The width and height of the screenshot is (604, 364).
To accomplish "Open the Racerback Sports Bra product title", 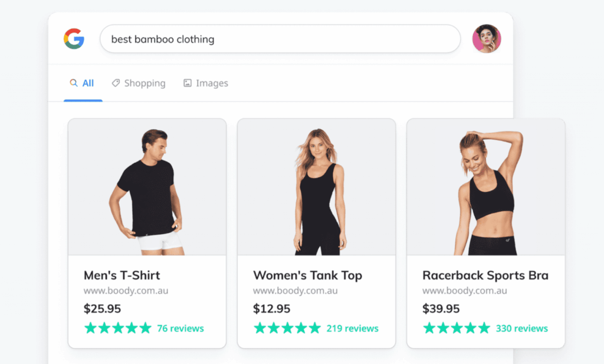I will [485, 275].
